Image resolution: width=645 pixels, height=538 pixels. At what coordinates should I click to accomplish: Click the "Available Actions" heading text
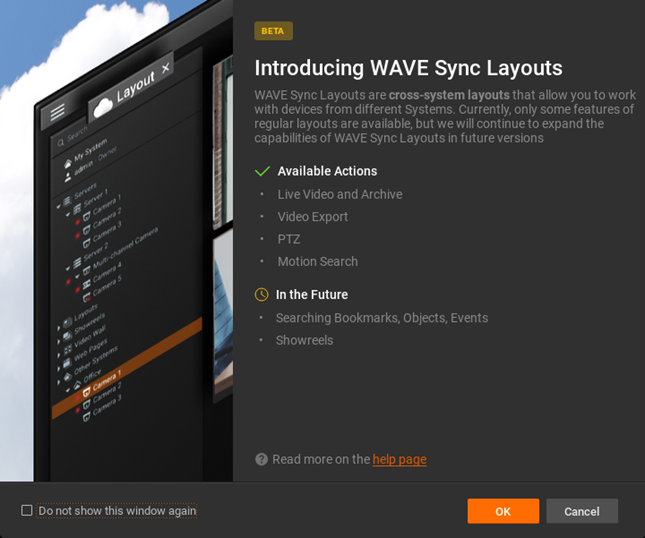coord(327,171)
